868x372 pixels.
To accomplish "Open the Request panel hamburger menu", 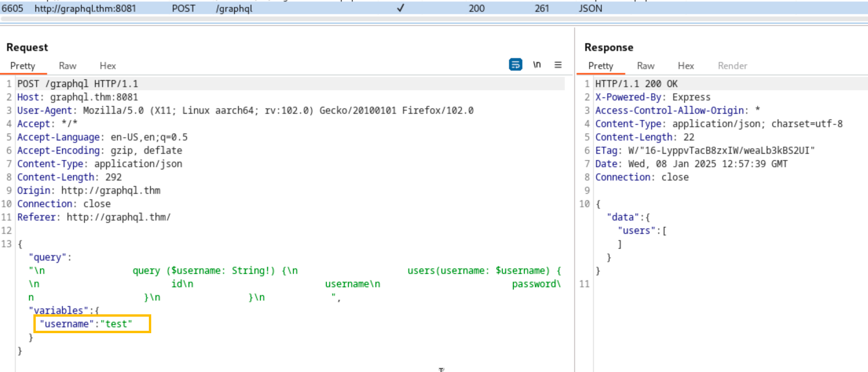I will tap(558, 65).
